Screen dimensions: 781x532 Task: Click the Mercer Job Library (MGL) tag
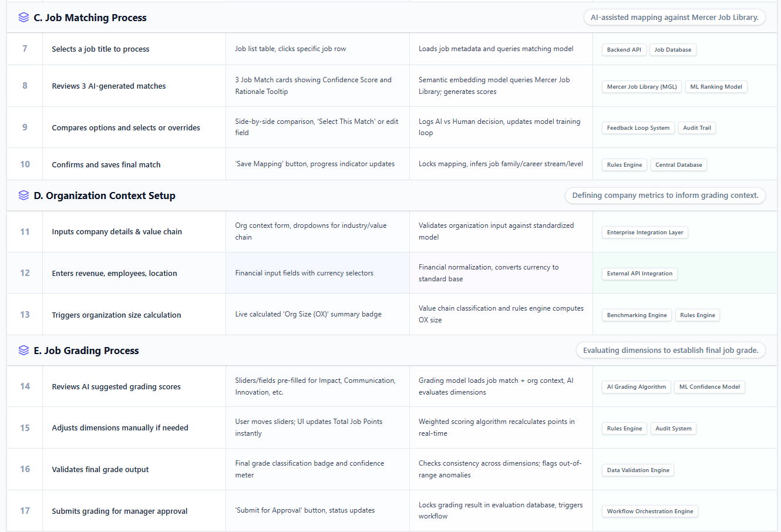[642, 87]
